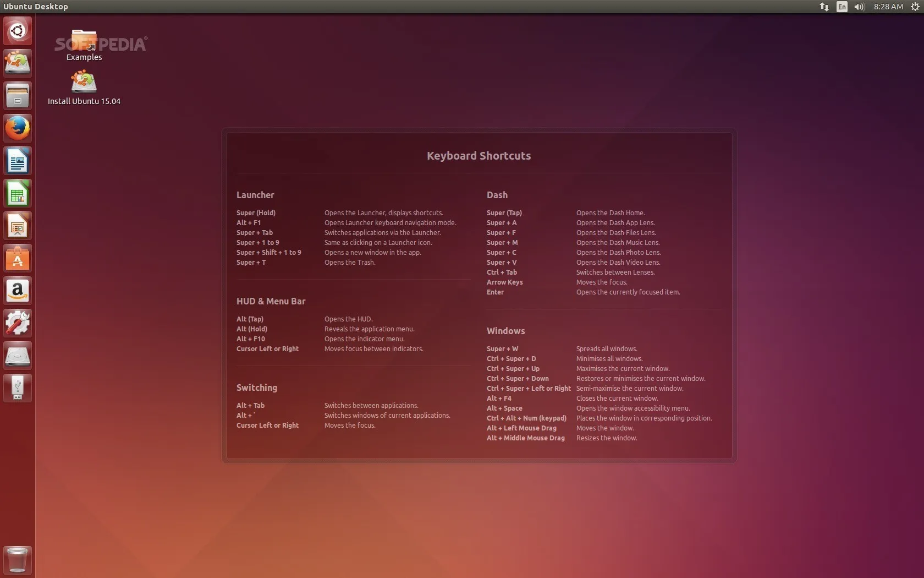Open the Files file manager
The width and height of the screenshot is (924, 578).
18,95
